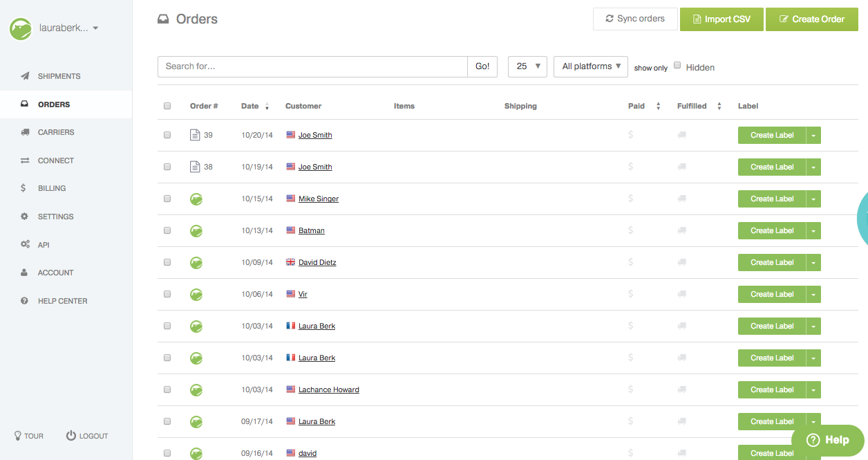Click the Search for... input field

313,66
